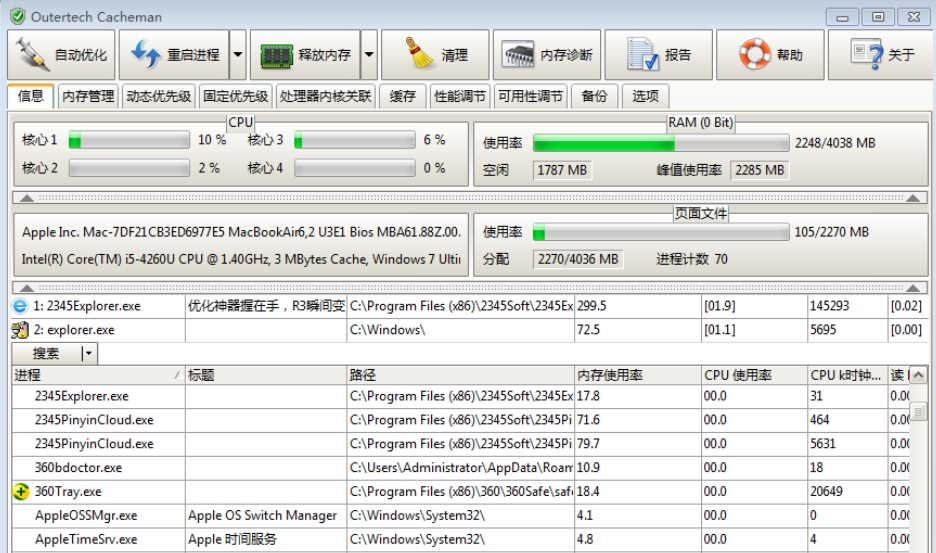The width and height of the screenshot is (936, 553).
Task: Open the 备份 tab
Action: [594, 96]
